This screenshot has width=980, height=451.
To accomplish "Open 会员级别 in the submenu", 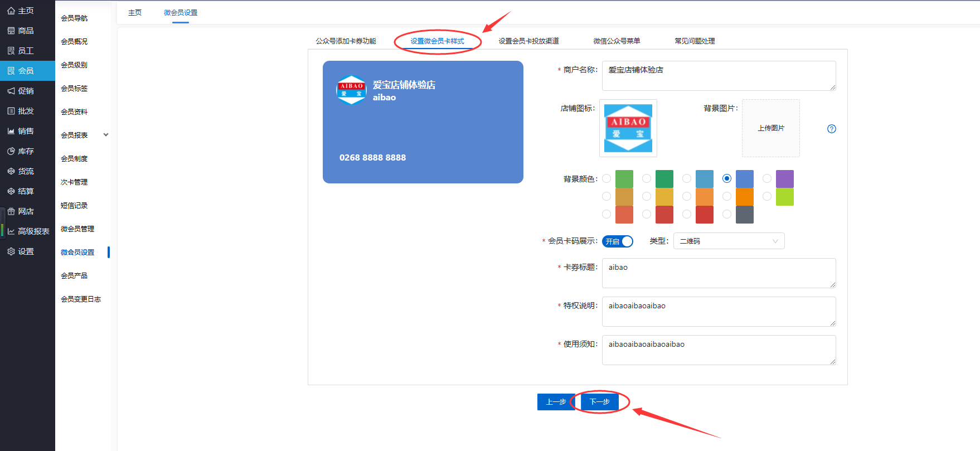I will 74,65.
